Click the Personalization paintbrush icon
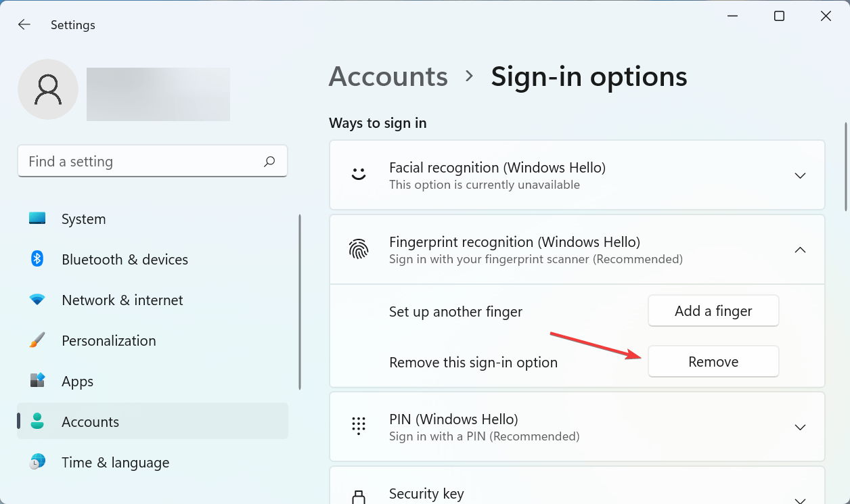This screenshot has width=850, height=504. click(37, 340)
